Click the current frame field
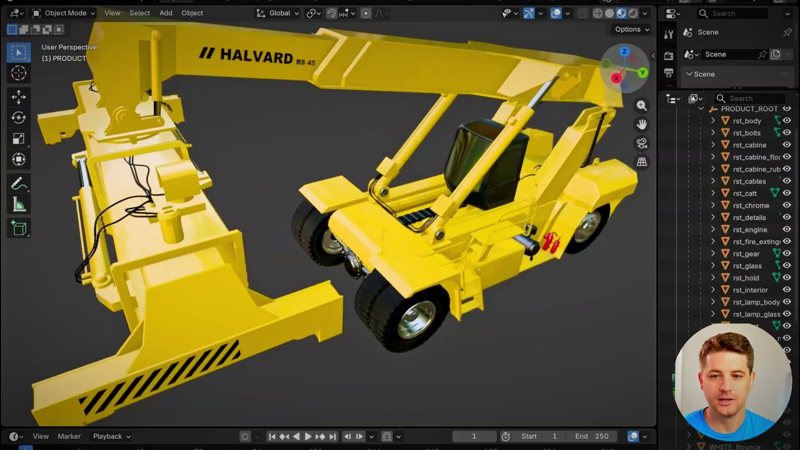Viewport: 800px width, 450px height. (474, 436)
